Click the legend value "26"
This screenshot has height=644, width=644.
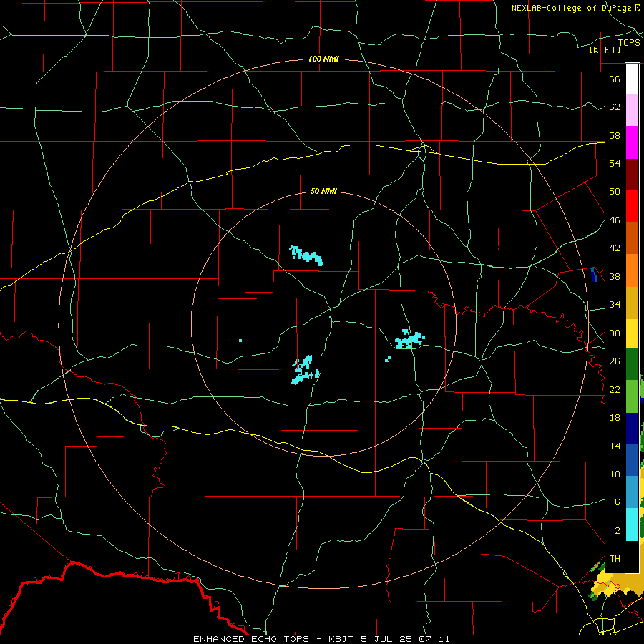tap(615, 361)
